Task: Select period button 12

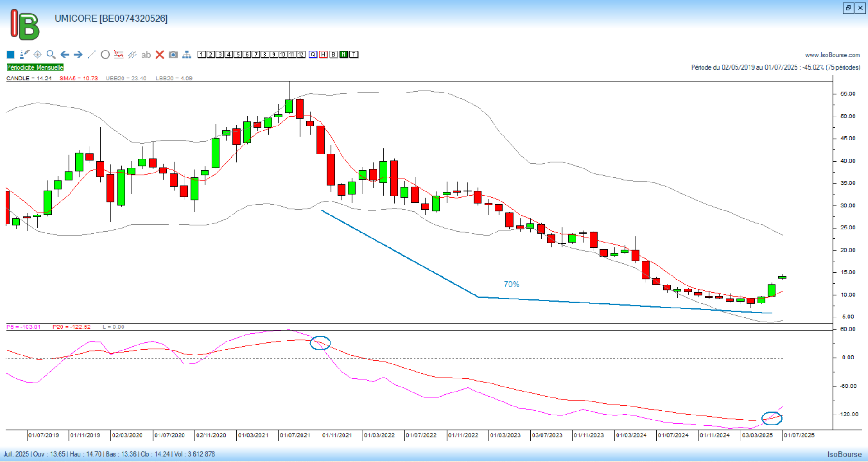Action: pos(301,55)
